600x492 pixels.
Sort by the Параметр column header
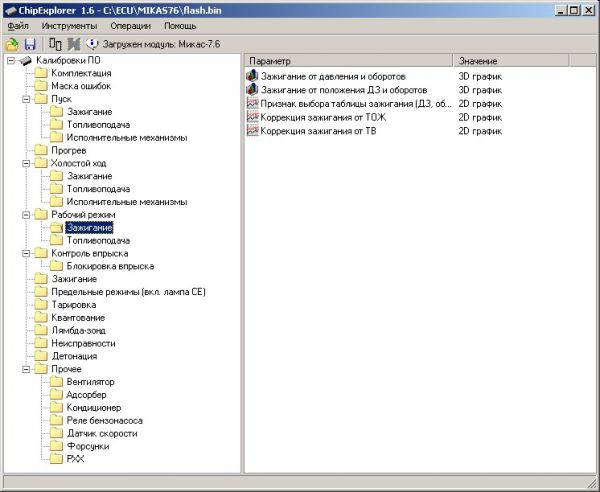click(x=348, y=61)
